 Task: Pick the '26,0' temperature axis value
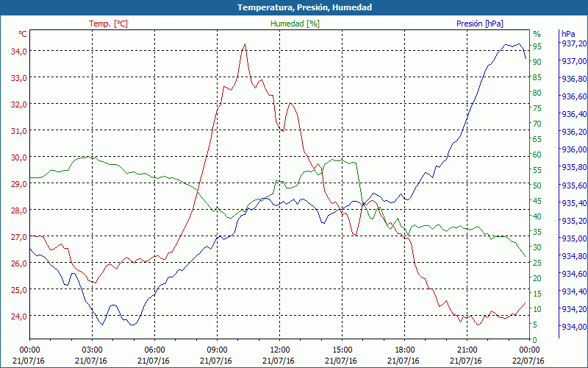18,263
